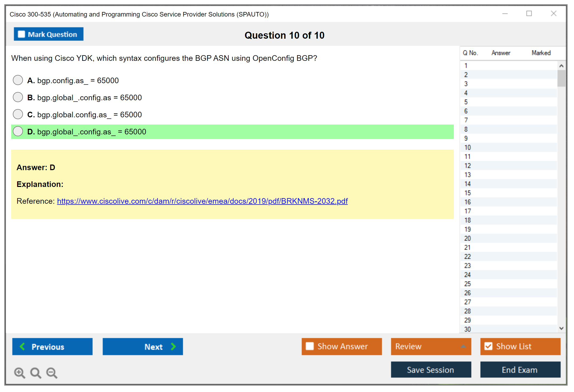Open the ciscolive BRKNMS-2032 reference link
Image resolution: width=574 pixels, height=392 pixels.
(x=202, y=201)
